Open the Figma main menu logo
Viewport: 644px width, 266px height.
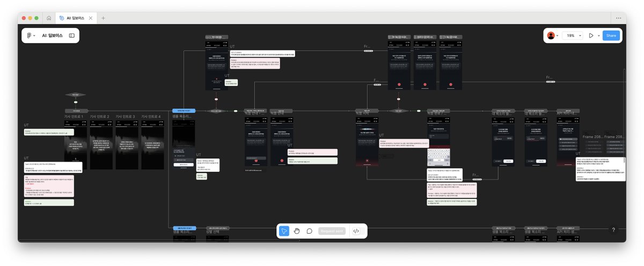tap(30, 35)
